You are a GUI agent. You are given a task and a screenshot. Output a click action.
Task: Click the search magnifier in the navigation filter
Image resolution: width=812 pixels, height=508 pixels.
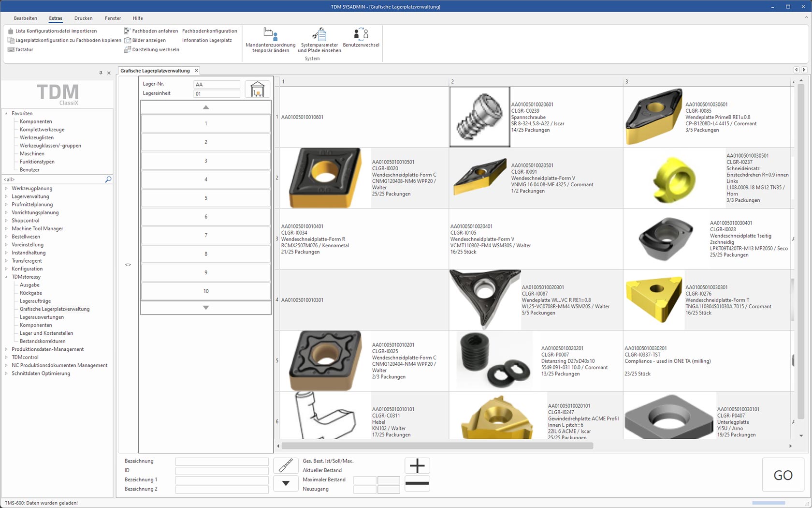click(108, 179)
